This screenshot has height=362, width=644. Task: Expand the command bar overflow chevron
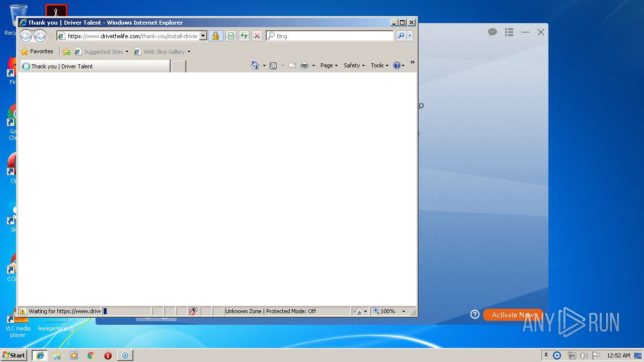click(413, 62)
